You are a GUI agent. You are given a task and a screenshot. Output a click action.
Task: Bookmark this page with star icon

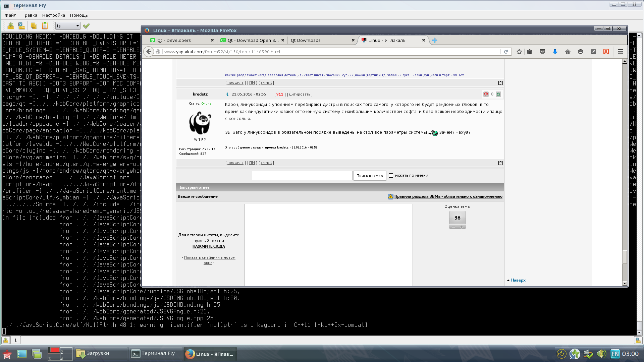[x=519, y=52]
